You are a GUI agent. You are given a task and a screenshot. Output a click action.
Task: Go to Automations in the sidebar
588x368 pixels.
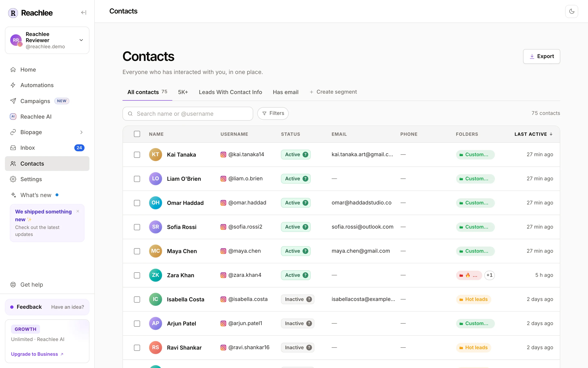coord(47,85)
